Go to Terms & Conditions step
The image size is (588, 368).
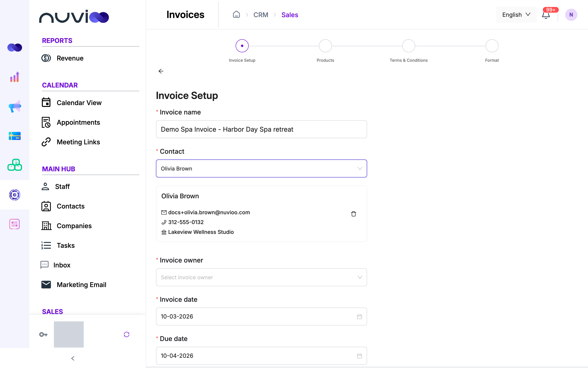[x=409, y=46]
